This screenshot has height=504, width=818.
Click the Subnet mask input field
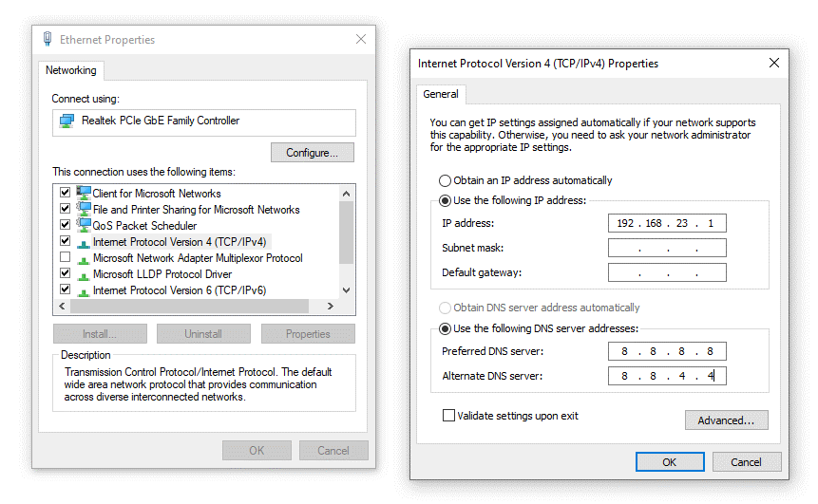(x=666, y=249)
